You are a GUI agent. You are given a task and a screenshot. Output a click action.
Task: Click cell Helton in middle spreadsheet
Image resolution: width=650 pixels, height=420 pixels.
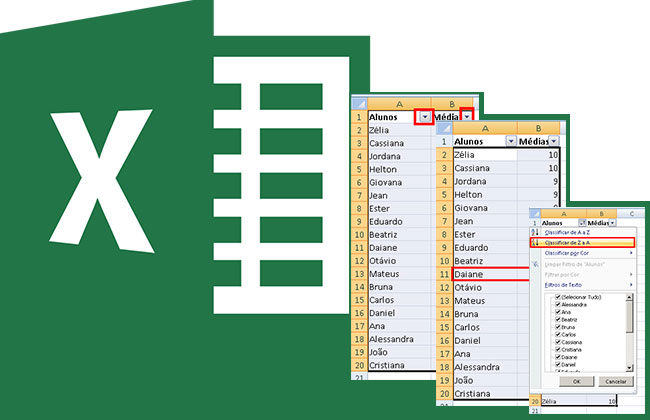click(485, 194)
